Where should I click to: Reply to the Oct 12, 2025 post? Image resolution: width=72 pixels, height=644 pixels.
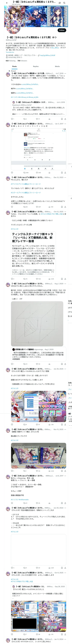(x=12, y=279)
